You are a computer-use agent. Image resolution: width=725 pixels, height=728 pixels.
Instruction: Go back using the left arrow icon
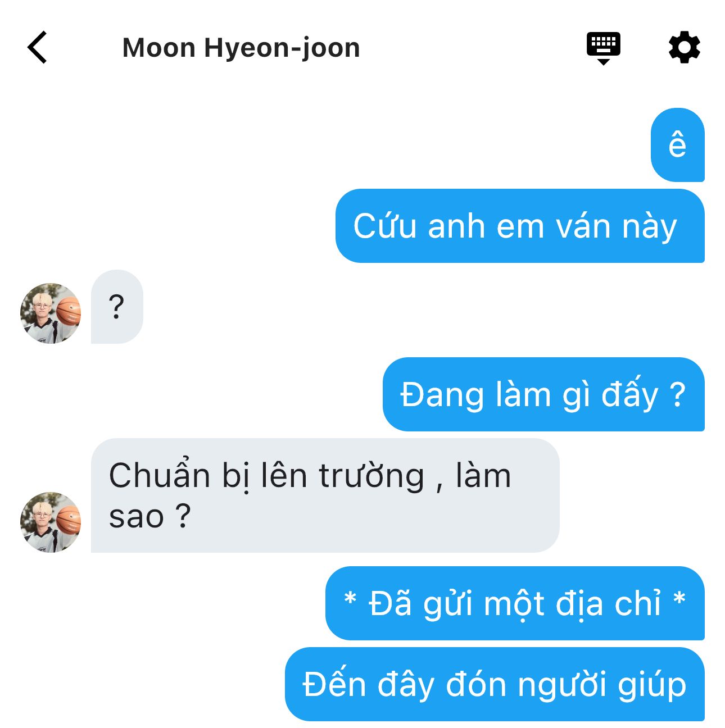[37, 47]
